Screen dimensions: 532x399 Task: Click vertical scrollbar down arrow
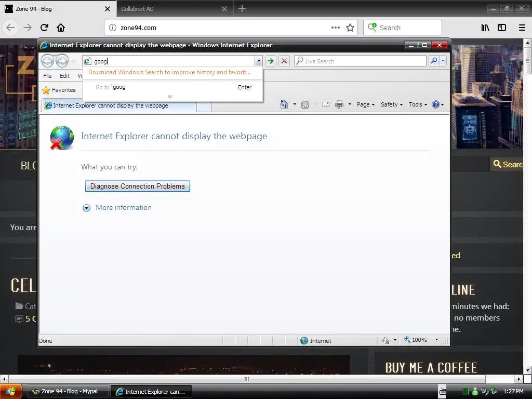[528, 370]
